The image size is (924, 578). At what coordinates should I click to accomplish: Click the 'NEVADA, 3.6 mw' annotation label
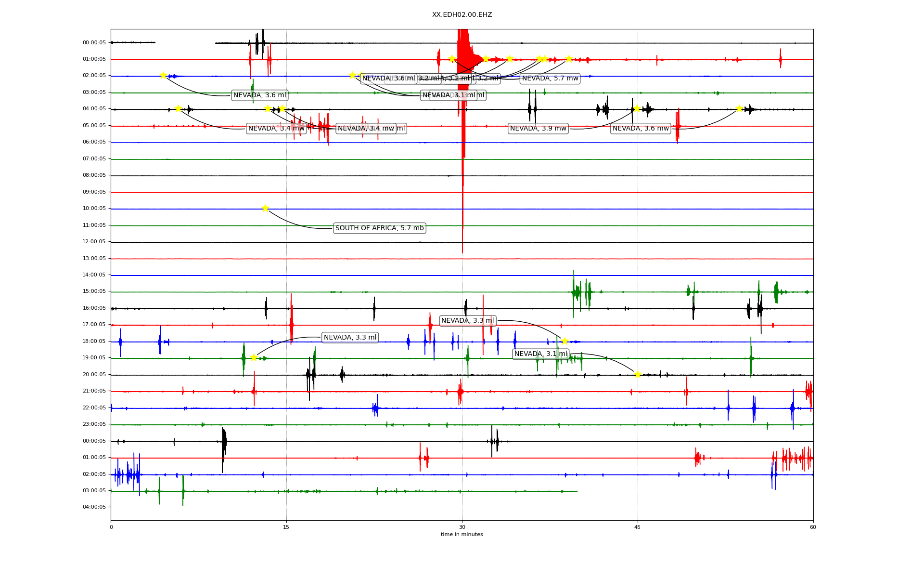point(641,129)
